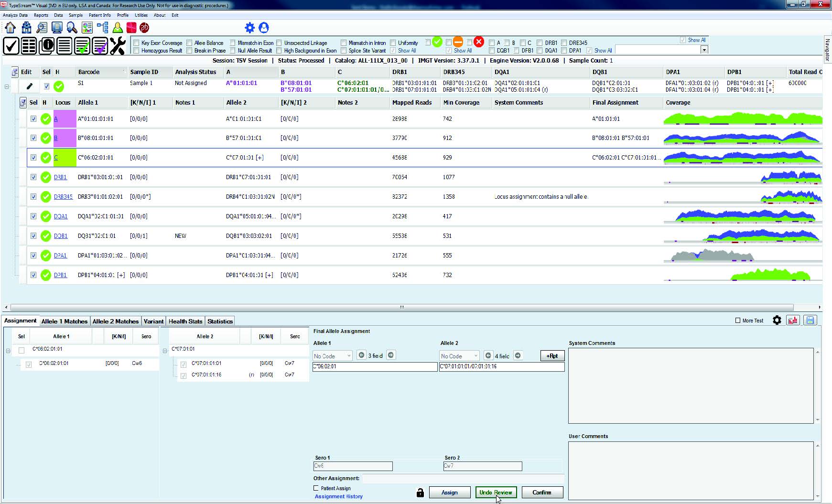Click the Undo Review button
Viewport: 832px width, 504px height.
pos(496,493)
